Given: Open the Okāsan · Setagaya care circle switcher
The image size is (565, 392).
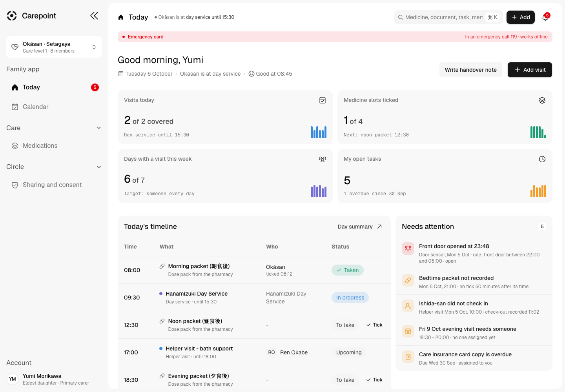Looking at the screenshot, I should 54,47.
